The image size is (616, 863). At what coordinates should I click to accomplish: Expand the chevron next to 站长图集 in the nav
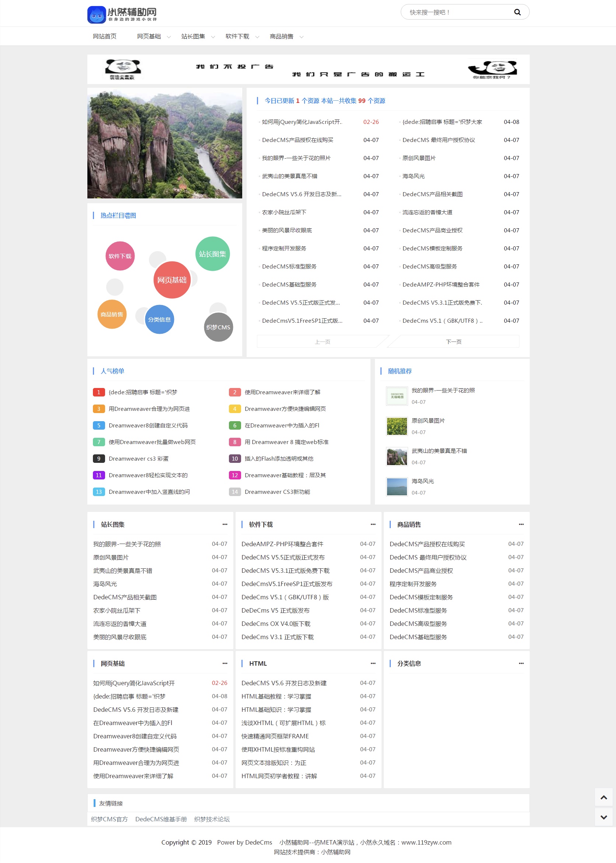(213, 37)
